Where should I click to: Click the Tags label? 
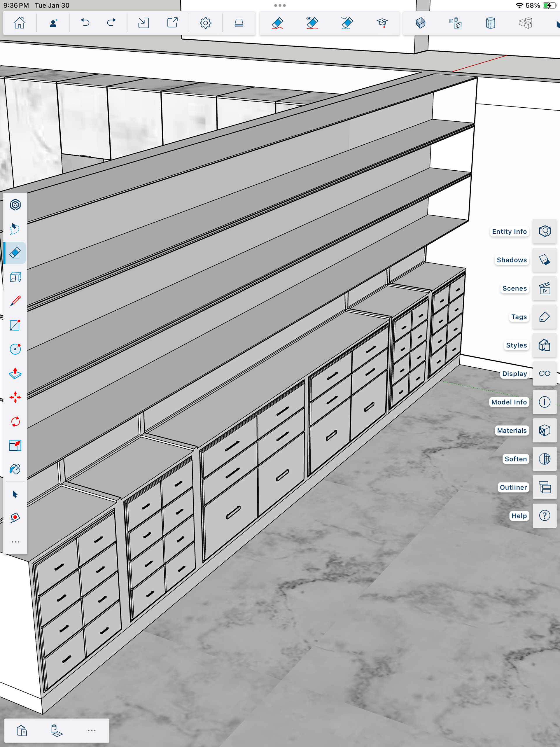click(519, 317)
